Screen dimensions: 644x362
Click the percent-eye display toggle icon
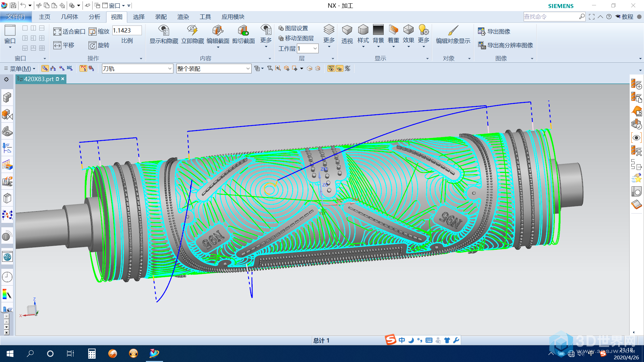[x=347, y=68]
